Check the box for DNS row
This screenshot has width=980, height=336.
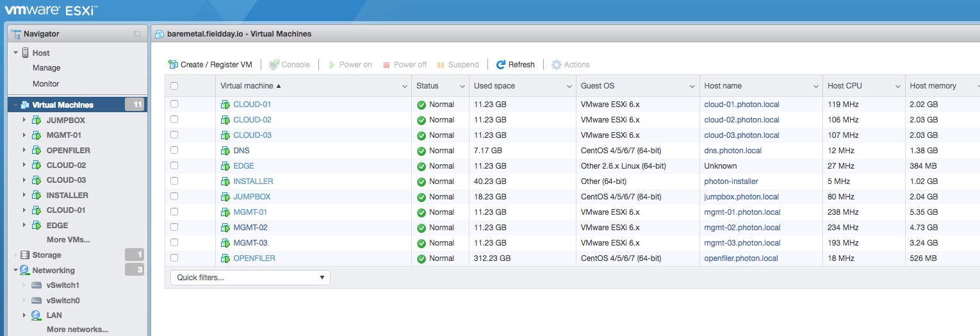174,150
